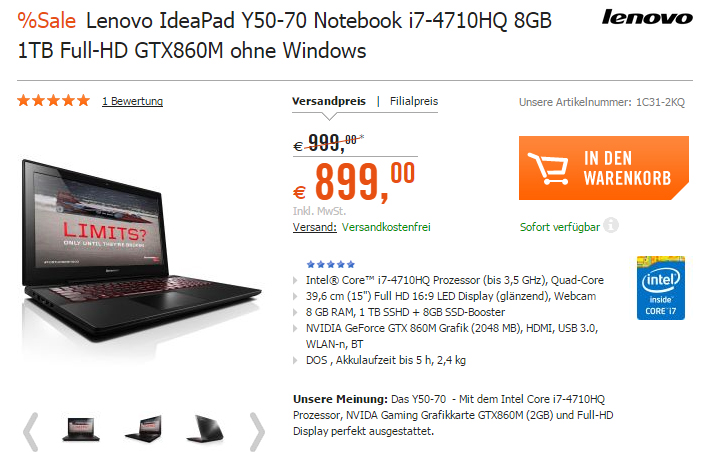Click the Intel Core i7-4710HQ processor bullet arrow

(x=296, y=281)
